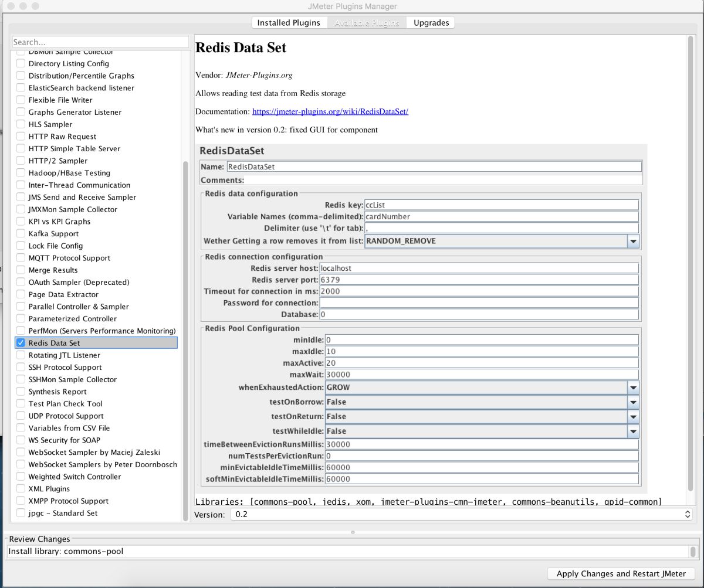Click the description panel vertical scrollbar
This screenshot has width=704, height=588.
point(691,264)
